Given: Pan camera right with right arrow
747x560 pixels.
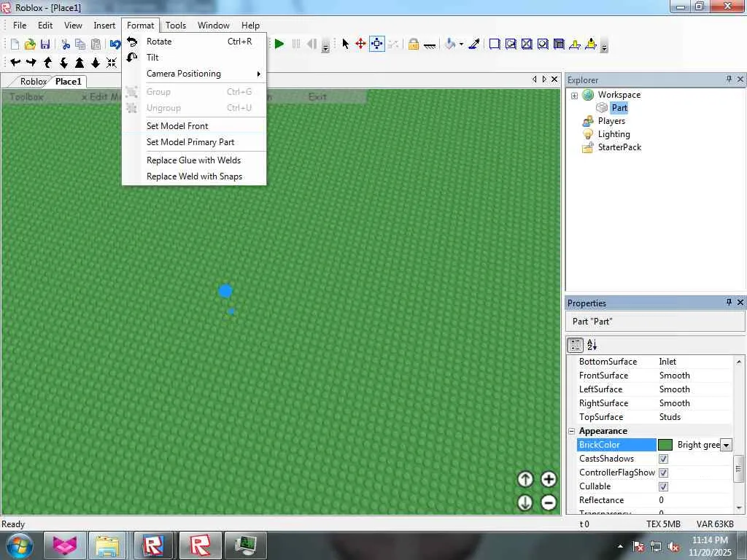Looking at the screenshot, I should (x=31, y=63).
